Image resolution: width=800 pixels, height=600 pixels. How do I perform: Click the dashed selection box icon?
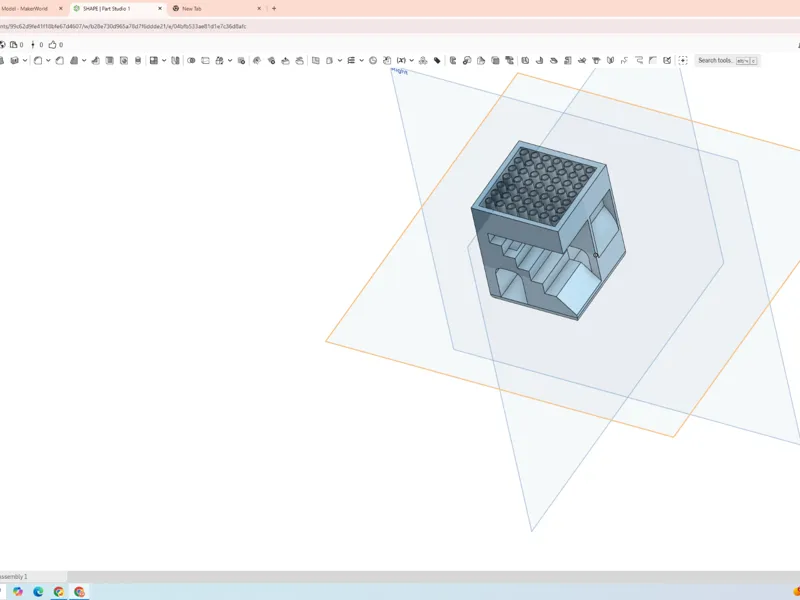[x=683, y=61]
